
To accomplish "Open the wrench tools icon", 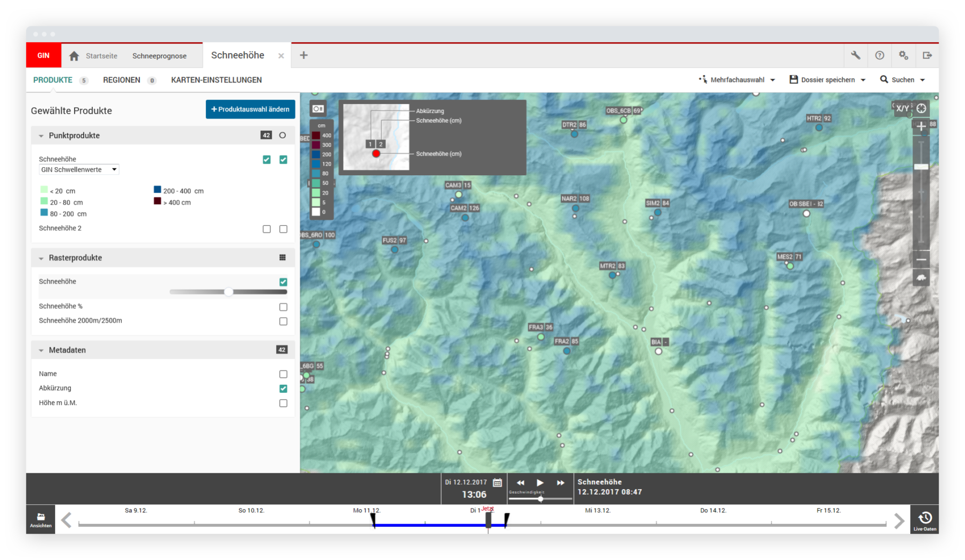I will pyautogui.click(x=856, y=55).
